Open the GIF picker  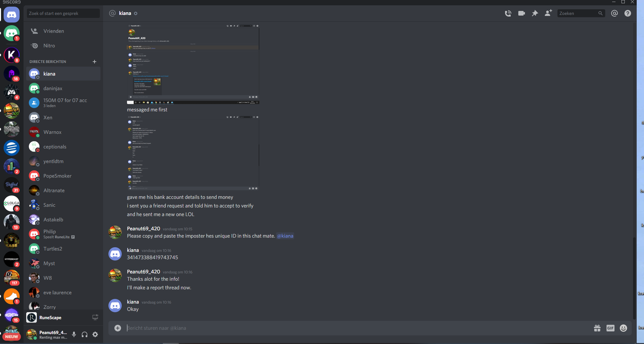[611, 328]
